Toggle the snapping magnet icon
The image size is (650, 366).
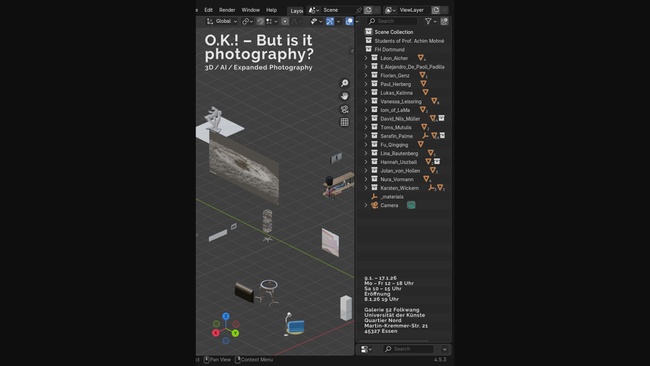(260, 21)
